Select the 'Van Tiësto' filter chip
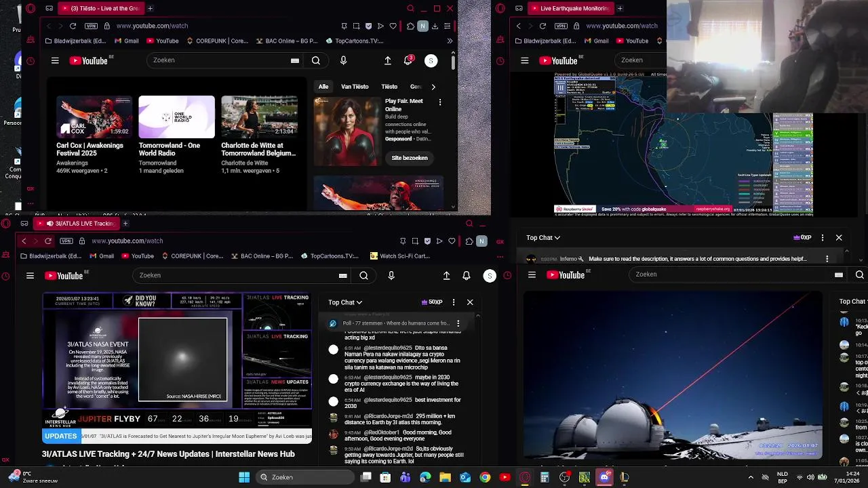The width and height of the screenshot is (868, 488). click(355, 87)
